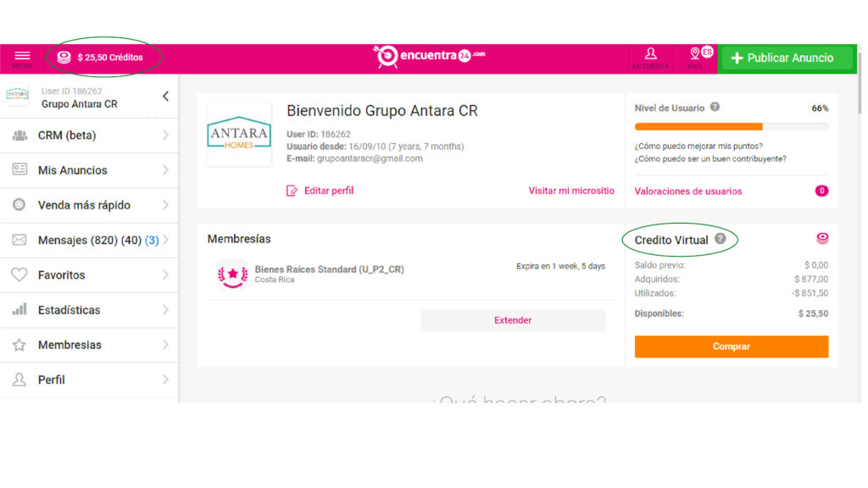Click the Favoritos heart icon
The height and width of the screenshot is (488, 868).
[x=19, y=274]
